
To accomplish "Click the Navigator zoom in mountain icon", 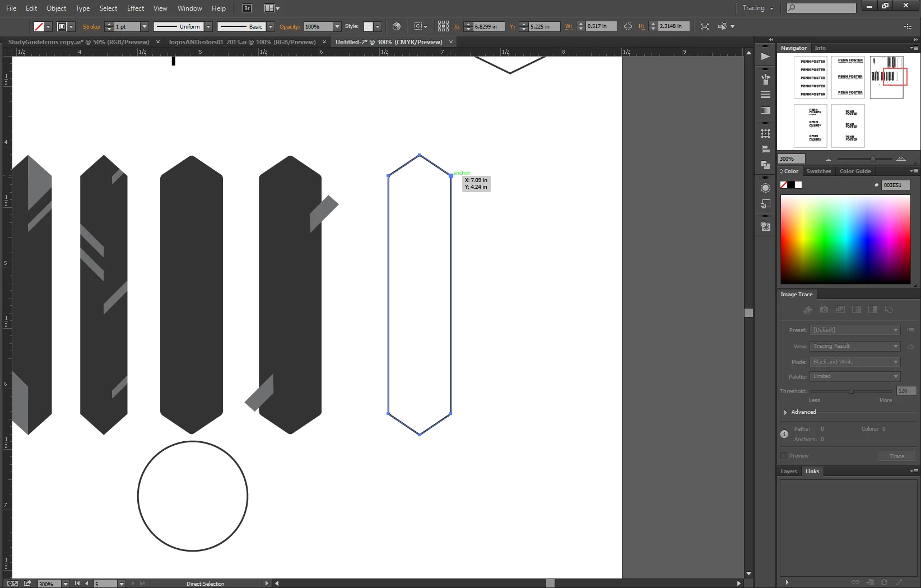I will click(901, 159).
